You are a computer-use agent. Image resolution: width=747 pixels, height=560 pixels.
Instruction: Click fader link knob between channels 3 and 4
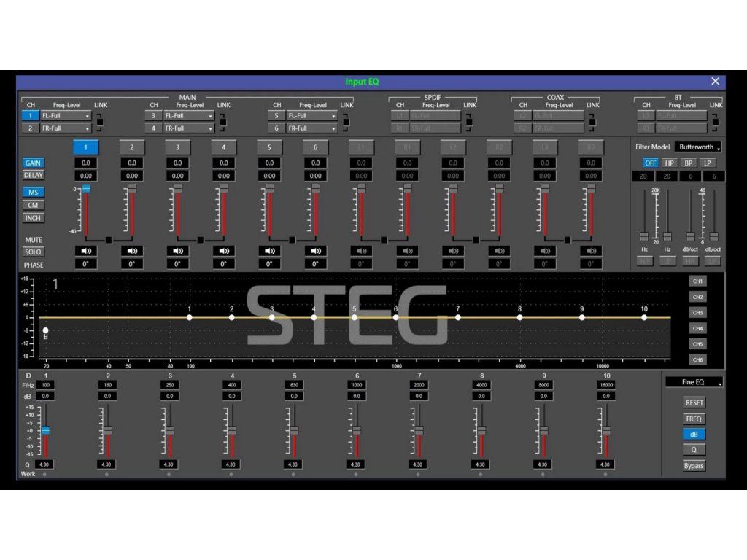click(201, 240)
